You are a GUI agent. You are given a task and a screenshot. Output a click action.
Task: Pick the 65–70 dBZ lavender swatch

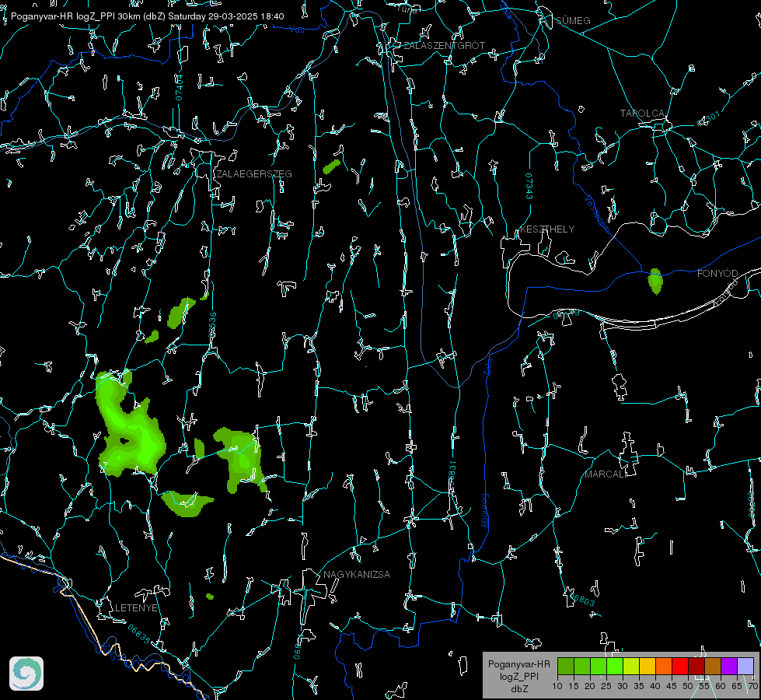[x=745, y=666]
